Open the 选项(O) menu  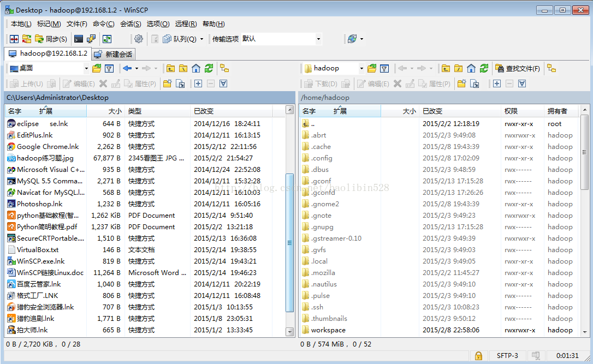158,24
